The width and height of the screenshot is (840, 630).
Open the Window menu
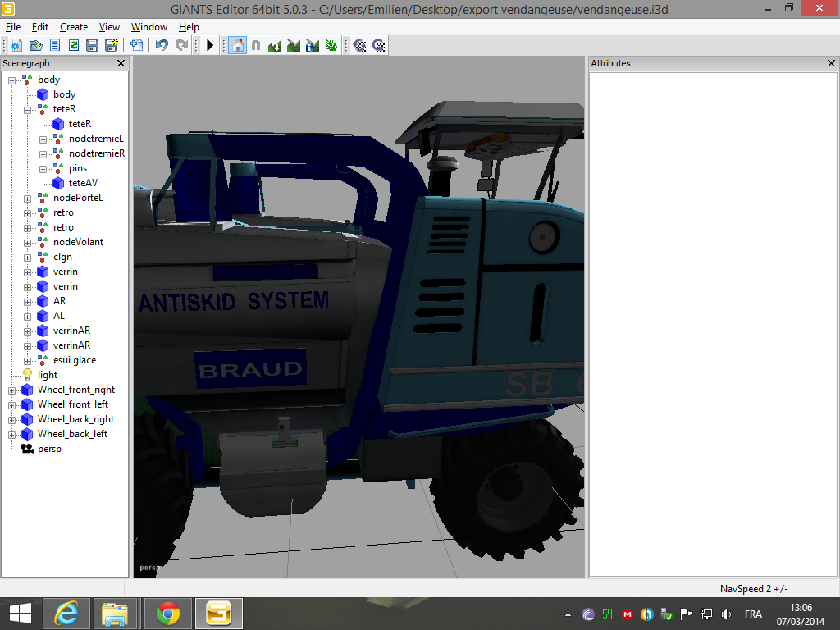(x=149, y=27)
